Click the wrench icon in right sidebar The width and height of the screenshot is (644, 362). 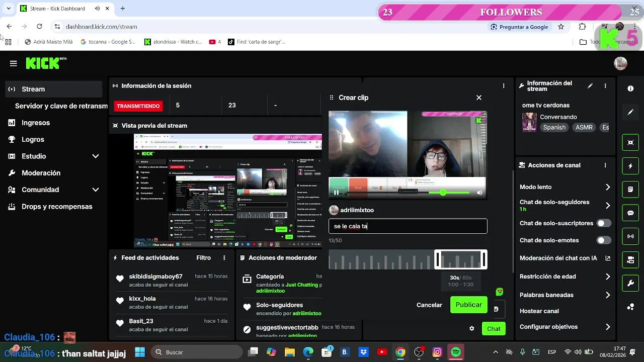(x=630, y=284)
